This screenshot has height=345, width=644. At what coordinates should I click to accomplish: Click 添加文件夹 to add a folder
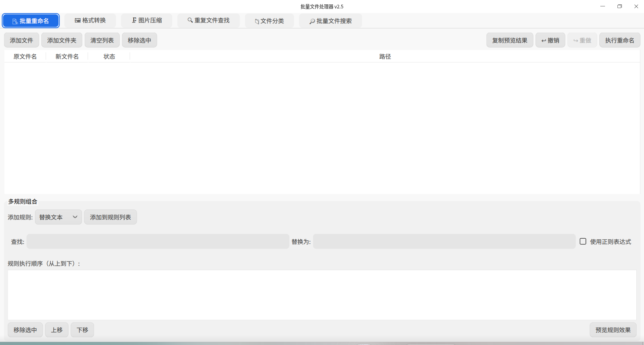(62, 40)
